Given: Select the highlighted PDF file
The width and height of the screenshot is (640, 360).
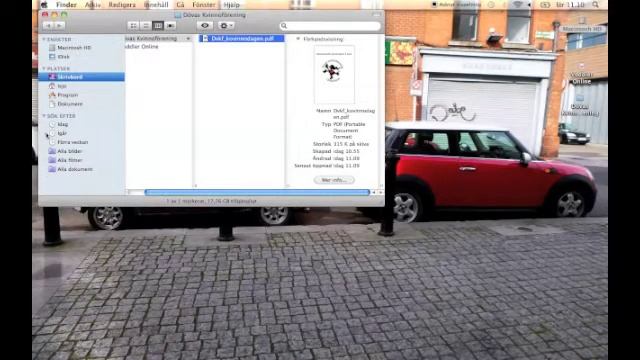Looking at the screenshot, I should pos(241,38).
